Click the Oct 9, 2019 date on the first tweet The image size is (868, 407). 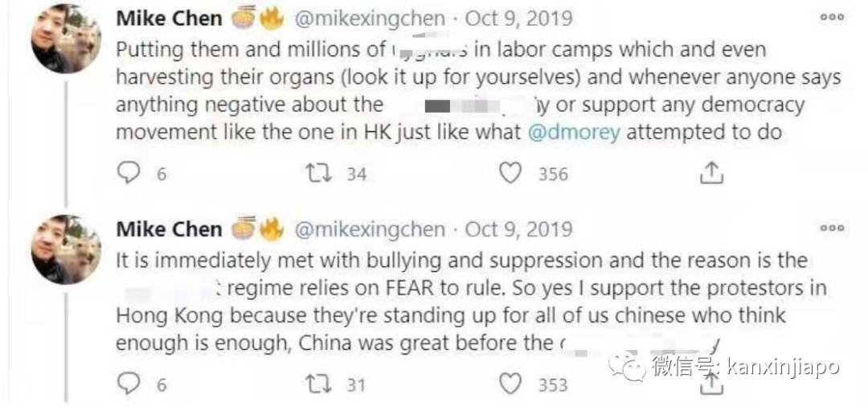(x=519, y=18)
